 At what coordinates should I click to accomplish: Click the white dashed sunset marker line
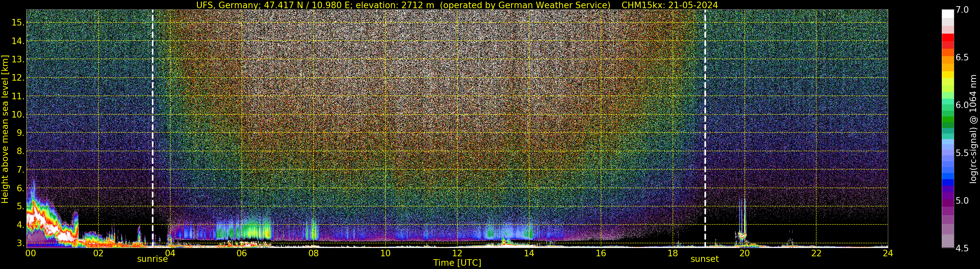coord(705,129)
